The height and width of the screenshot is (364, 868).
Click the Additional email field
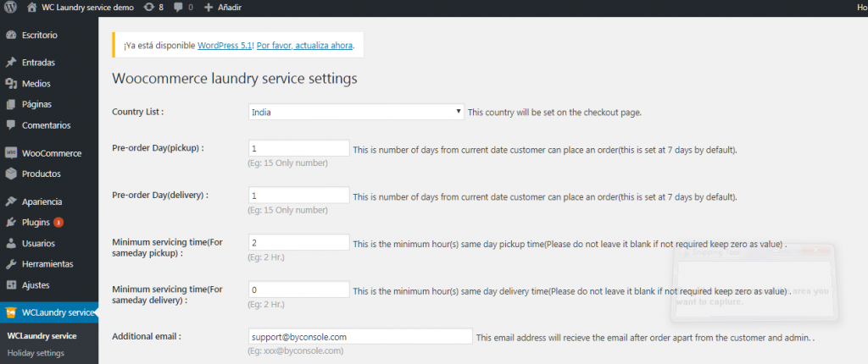[360, 336]
